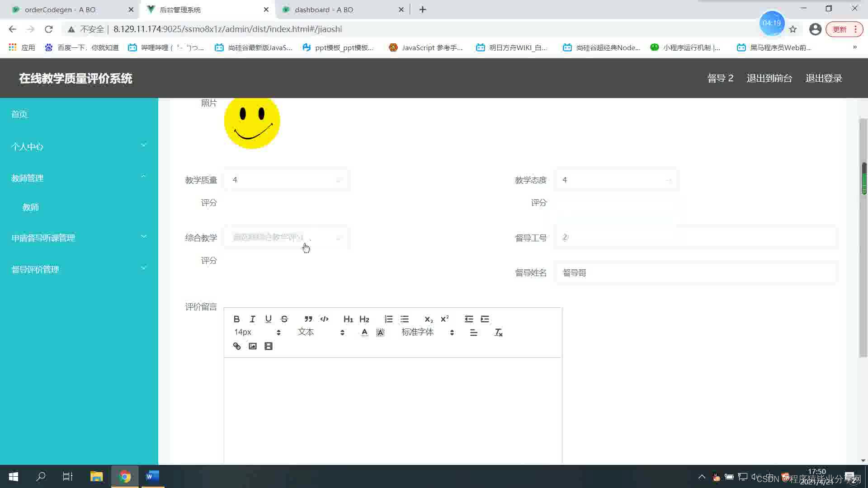Toggle superscript formatting

[x=444, y=319]
